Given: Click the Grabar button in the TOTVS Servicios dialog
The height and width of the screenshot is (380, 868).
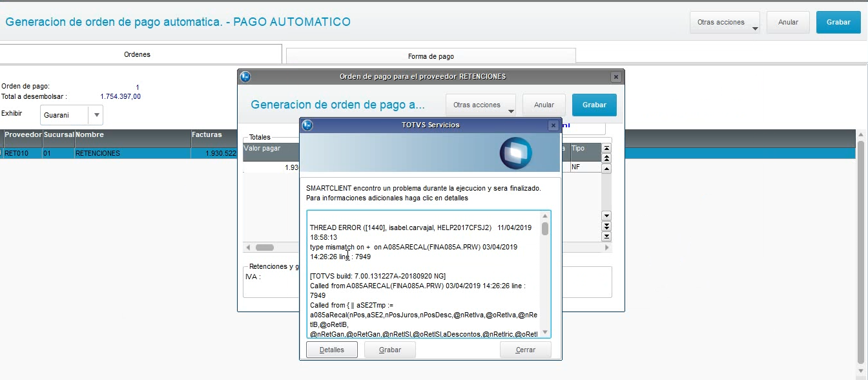Looking at the screenshot, I should (x=390, y=350).
